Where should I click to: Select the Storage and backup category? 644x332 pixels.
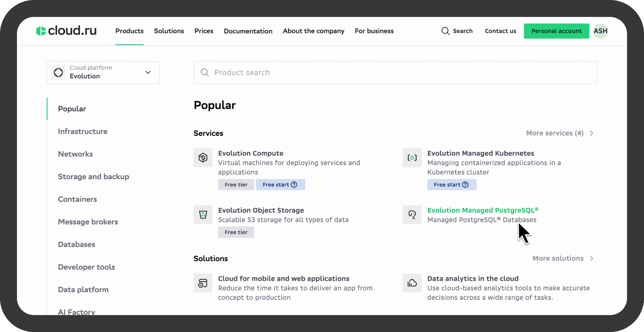[94, 177]
